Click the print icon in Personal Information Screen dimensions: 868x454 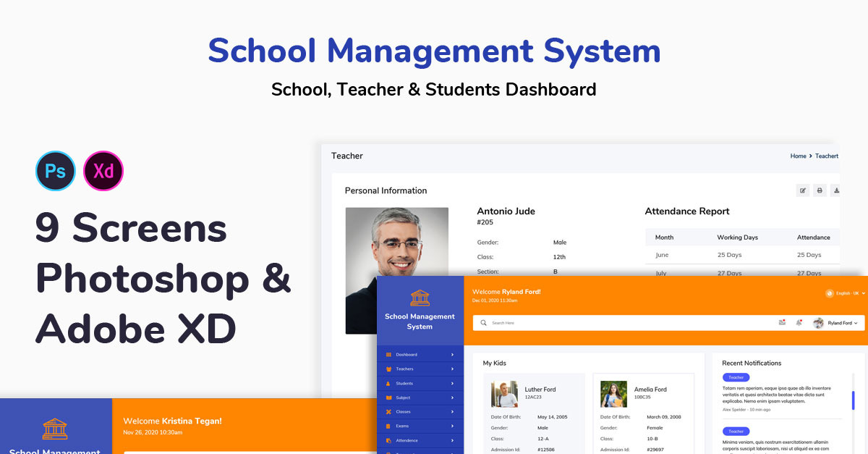820,190
